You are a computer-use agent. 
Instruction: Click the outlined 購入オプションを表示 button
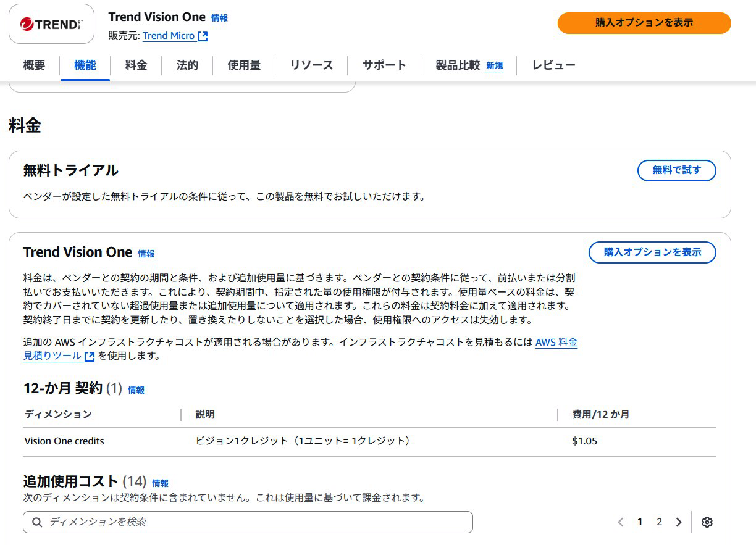pyautogui.click(x=652, y=252)
